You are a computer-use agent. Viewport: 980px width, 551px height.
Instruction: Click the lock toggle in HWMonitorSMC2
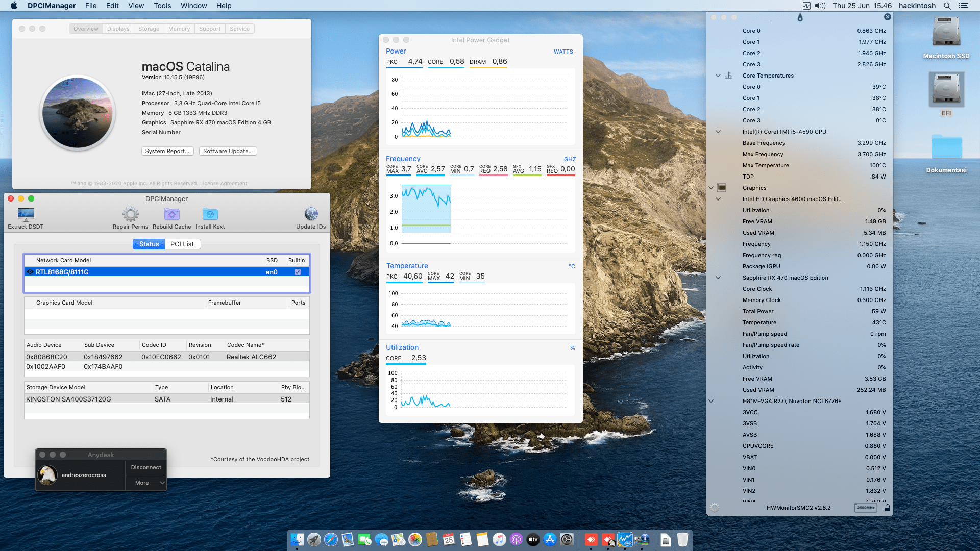pos(888,508)
